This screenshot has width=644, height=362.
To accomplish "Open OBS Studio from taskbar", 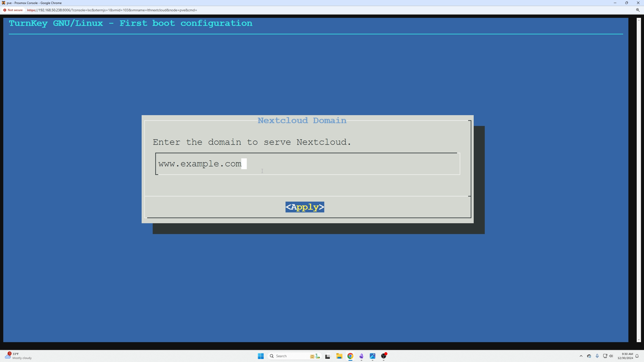I will pyautogui.click(x=383, y=356).
